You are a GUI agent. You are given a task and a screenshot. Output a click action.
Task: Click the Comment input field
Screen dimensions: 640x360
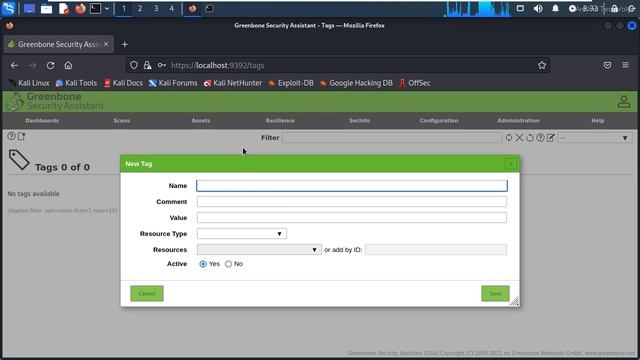[x=352, y=202]
